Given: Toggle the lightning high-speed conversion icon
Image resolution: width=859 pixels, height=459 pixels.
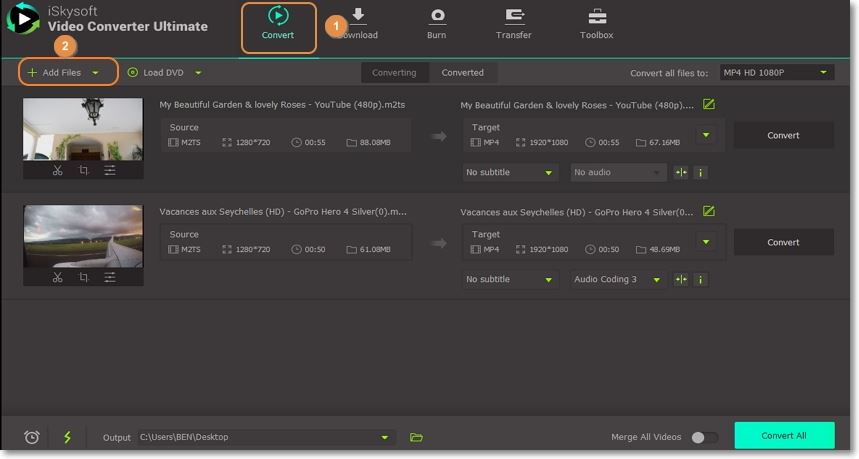Looking at the screenshot, I should point(67,437).
